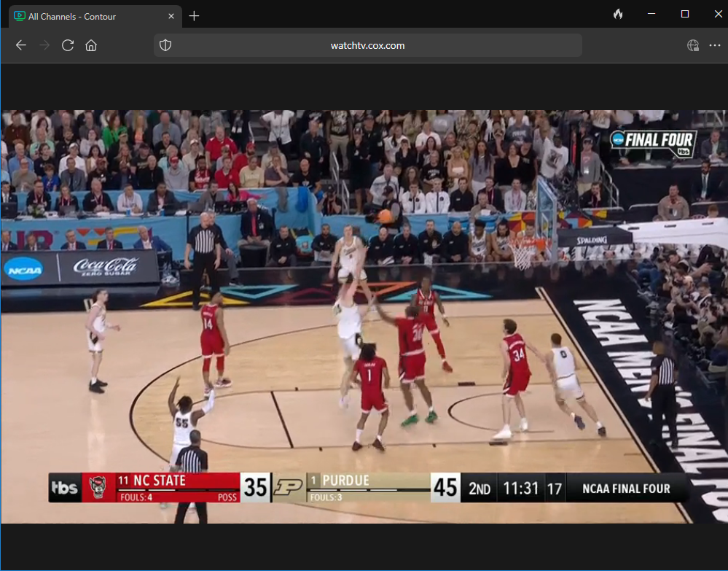
Task: Reload the page with the refresh icon
Action: (68, 45)
